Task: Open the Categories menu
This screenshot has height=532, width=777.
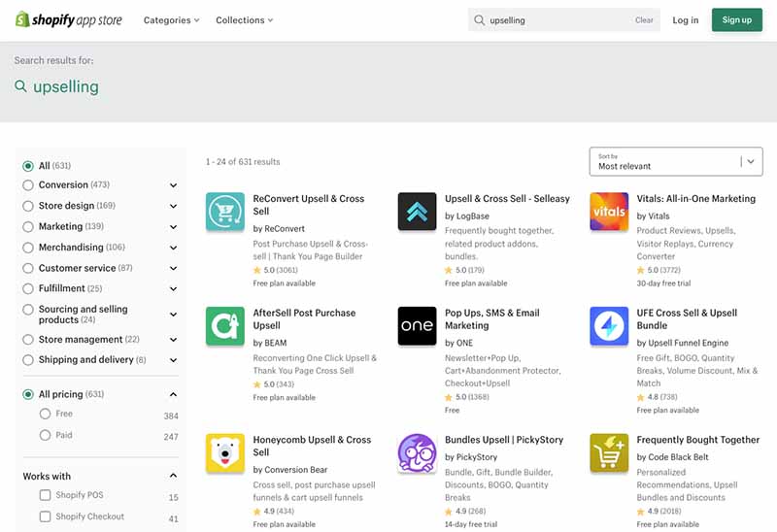Action: click(172, 20)
